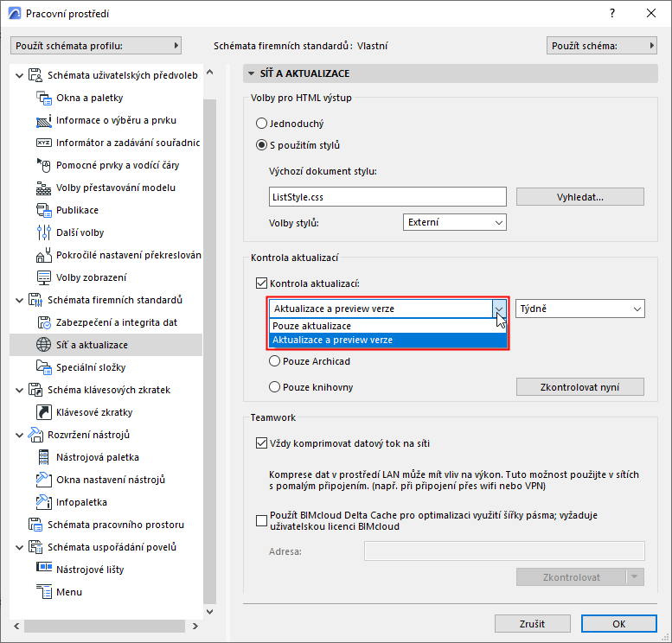672x643 pixels.
Task: Click the Infopaletka icon
Action: [44, 502]
